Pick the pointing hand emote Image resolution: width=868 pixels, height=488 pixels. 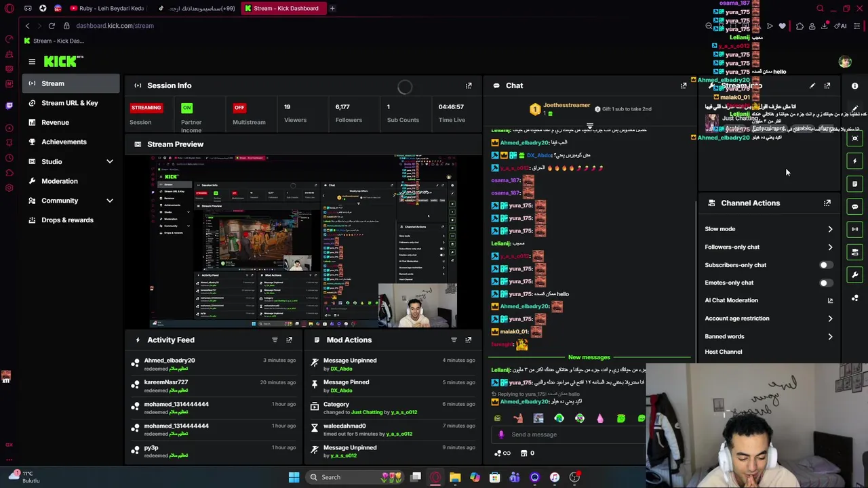pyautogui.click(x=518, y=418)
